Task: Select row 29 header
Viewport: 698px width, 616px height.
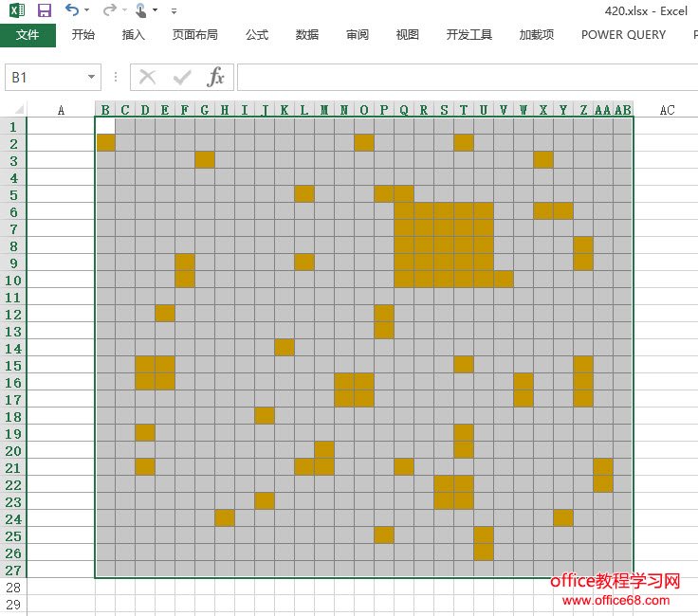Action: pyautogui.click(x=13, y=605)
